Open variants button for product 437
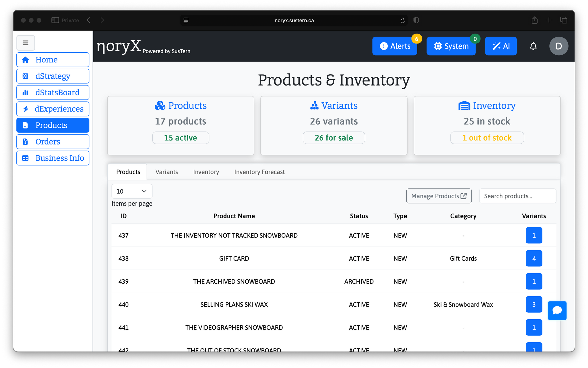This screenshot has width=588, height=368. (534, 235)
